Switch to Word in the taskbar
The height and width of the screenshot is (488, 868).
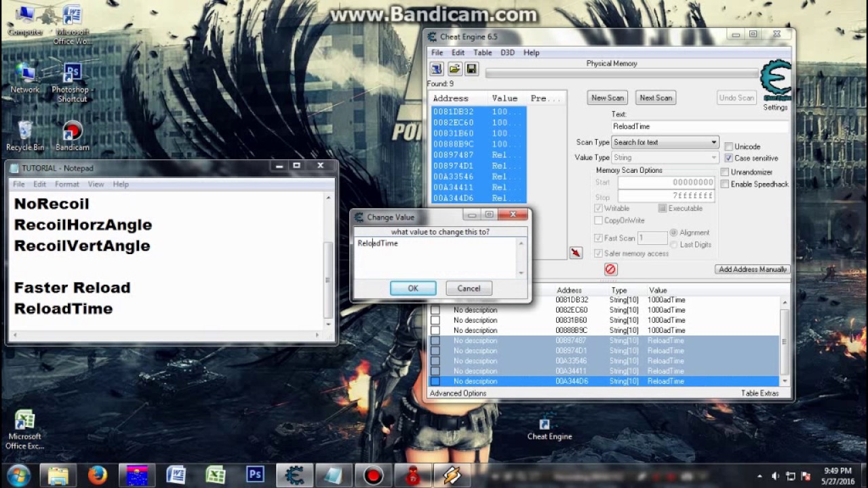pos(176,475)
